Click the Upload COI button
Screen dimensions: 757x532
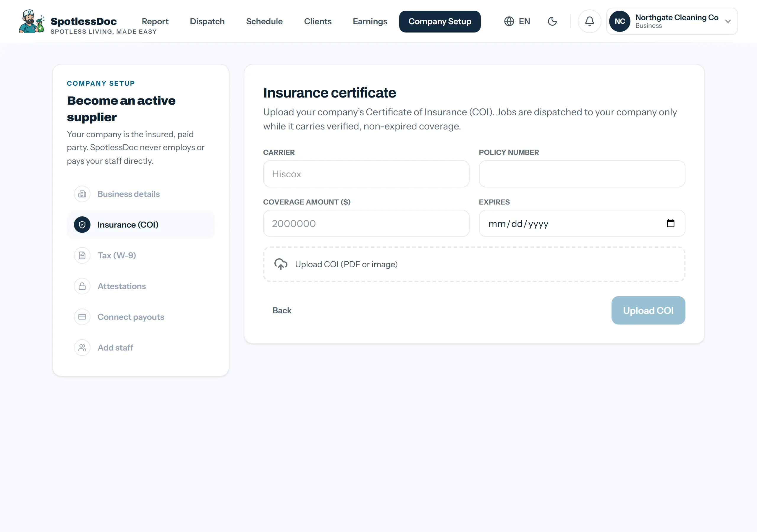(648, 310)
